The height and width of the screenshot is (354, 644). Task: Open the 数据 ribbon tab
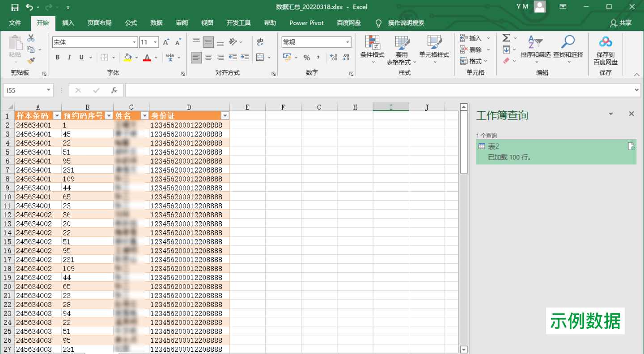click(x=156, y=23)
